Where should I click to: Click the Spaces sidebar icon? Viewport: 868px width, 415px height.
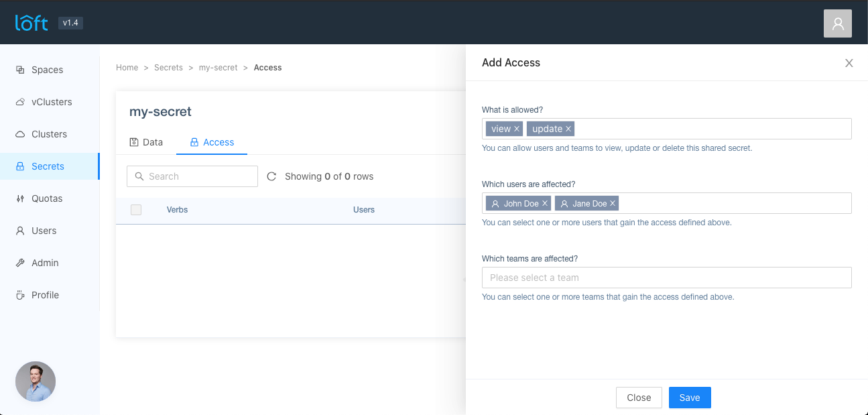(20, 70)
